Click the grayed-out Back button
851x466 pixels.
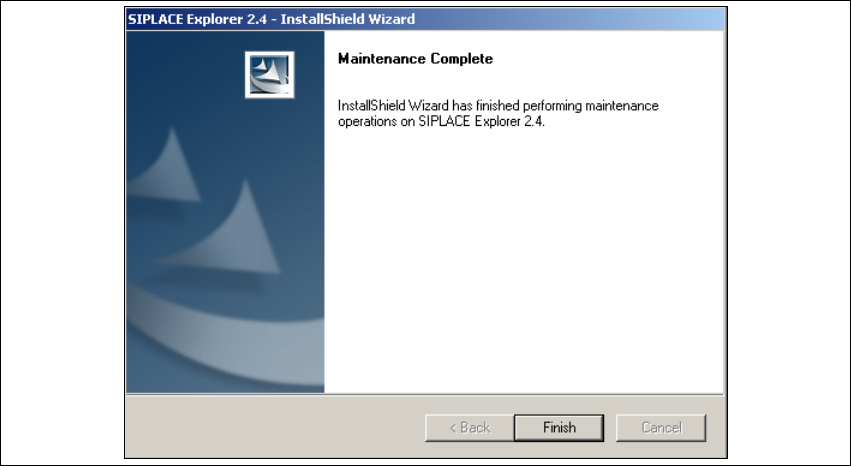point(469,427)
